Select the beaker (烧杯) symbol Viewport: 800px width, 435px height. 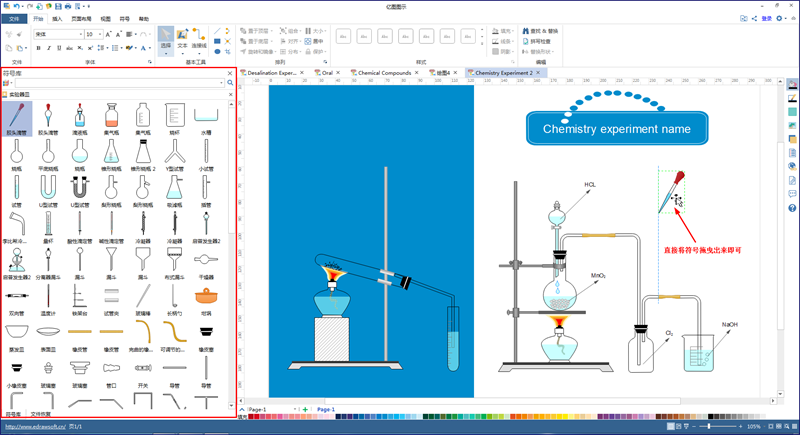coord(174,115)
